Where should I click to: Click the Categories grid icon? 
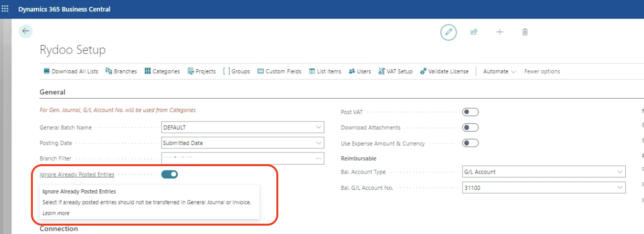point(147,71)
